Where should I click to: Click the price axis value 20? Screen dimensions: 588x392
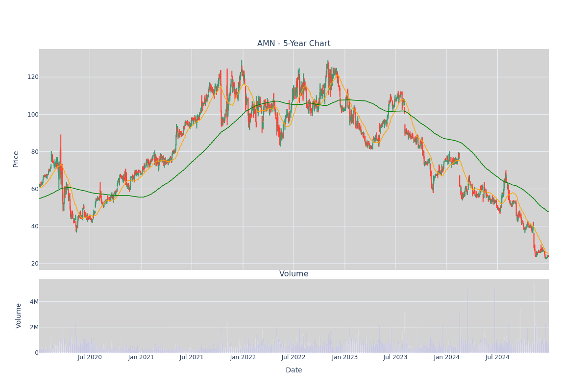[35, 264]
